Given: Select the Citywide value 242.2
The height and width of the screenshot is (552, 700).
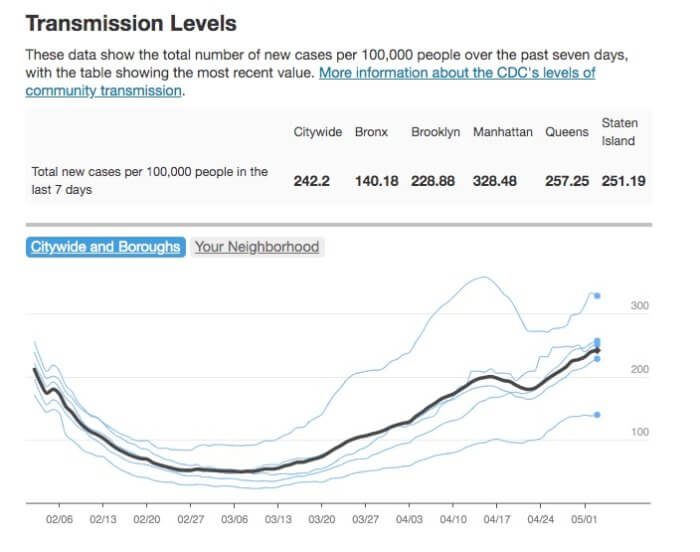Looking at the screenshot, I should [318, 181].
